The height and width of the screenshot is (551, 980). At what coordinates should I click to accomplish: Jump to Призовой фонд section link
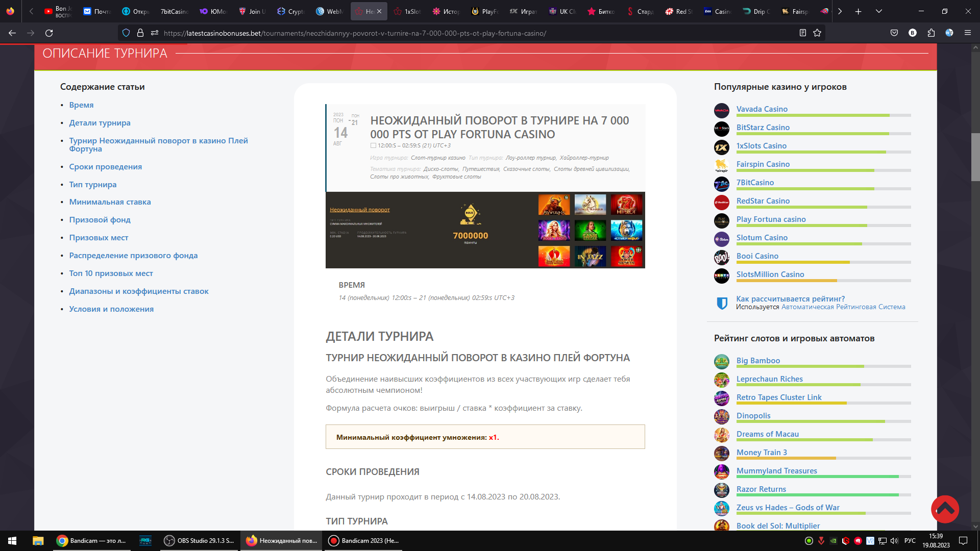(100, 220)
